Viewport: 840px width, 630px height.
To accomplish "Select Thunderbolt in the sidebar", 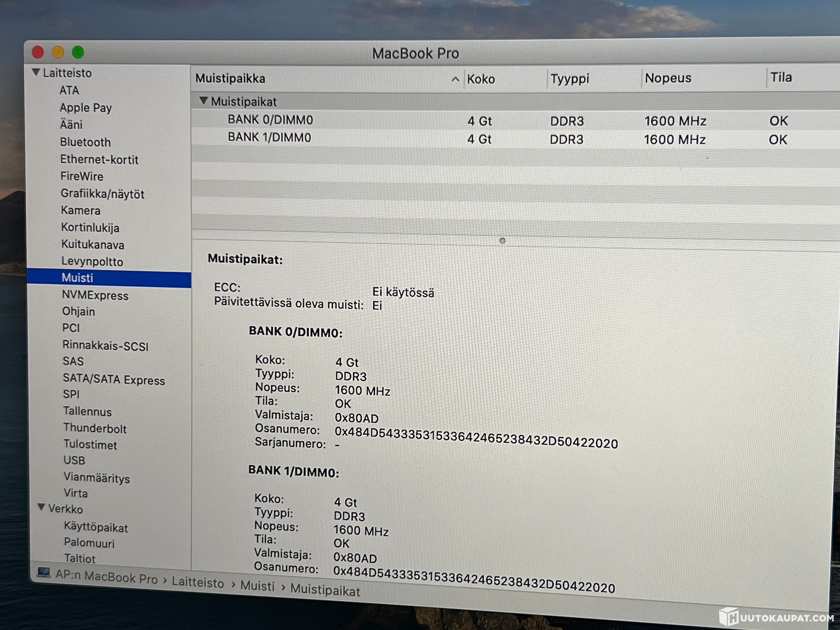I will tap(95, 428).
